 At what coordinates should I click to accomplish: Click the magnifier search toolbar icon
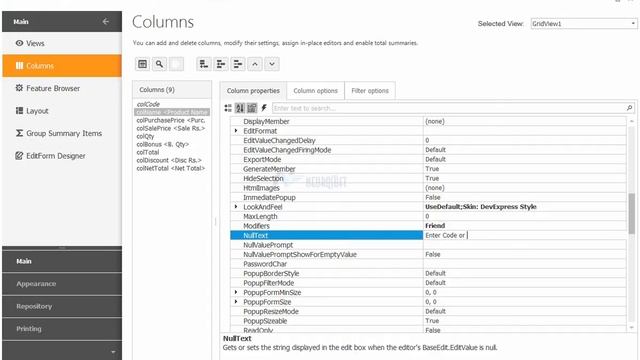click(x=159, y=64)
